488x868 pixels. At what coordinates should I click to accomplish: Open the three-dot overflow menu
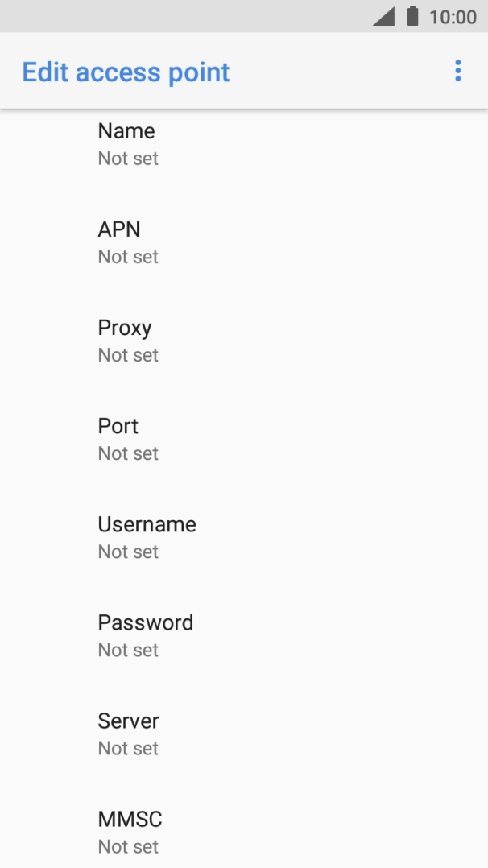click(x=457, y=71)
